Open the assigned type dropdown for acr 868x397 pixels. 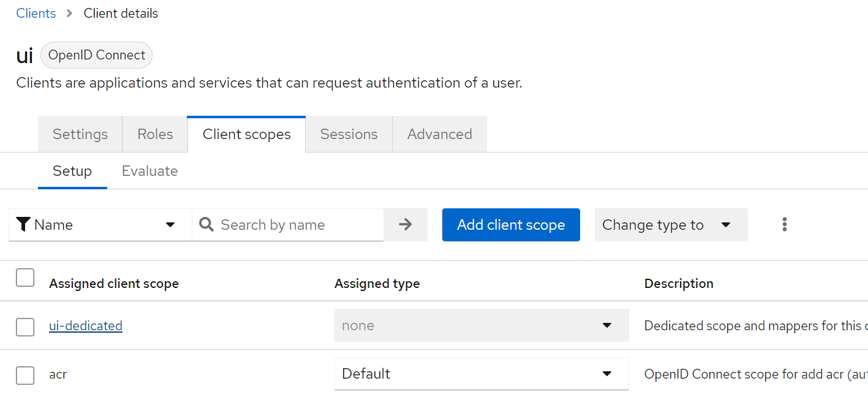click(481, 374)
